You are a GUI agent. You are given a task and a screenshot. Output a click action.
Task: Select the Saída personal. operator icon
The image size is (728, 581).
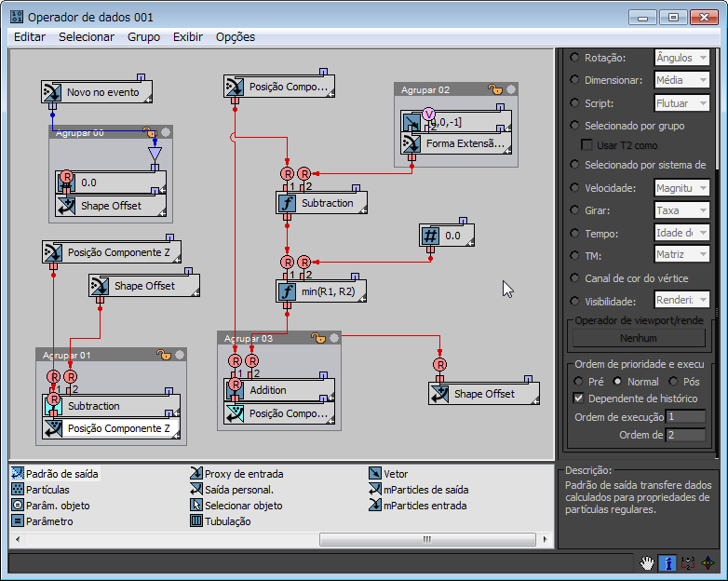point(195,490)
